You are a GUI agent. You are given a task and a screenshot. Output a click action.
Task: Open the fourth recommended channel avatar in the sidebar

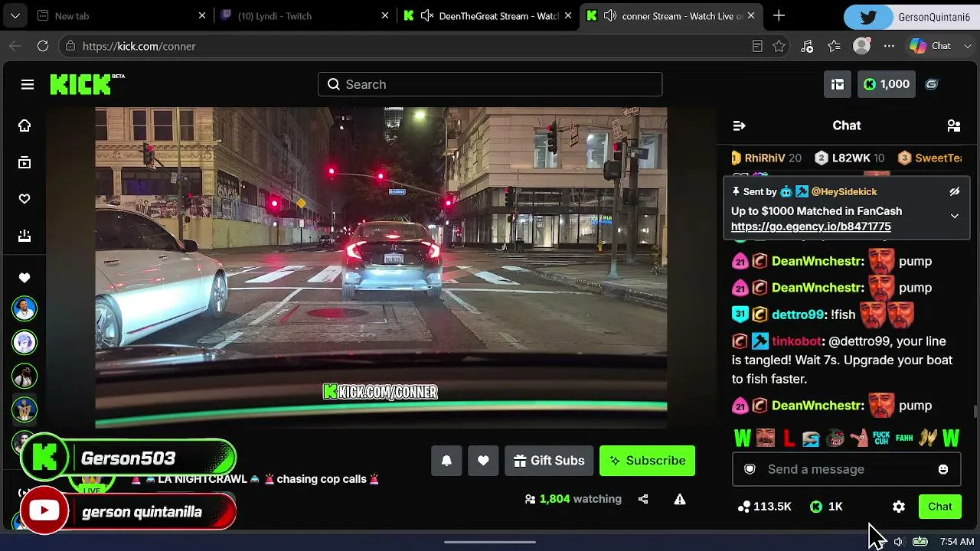24,409
